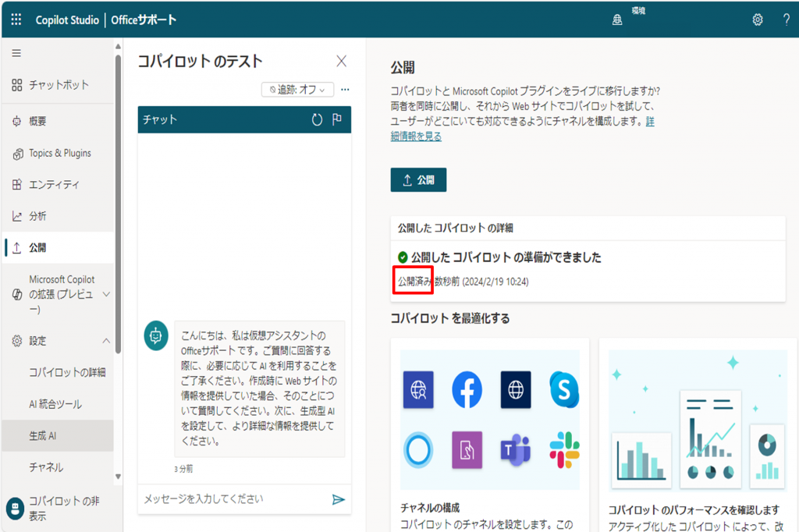This screenshot has width=799, height=532.
Task: Reset the chat conversation with refresh icon
Action: [317, 120]
